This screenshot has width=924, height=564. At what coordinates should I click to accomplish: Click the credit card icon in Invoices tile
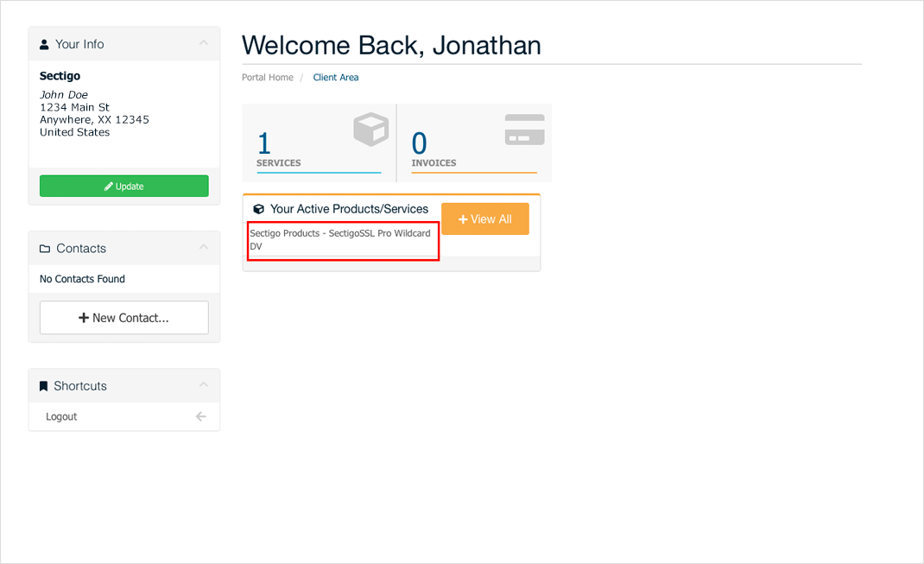pyautogui.click(x=524, y=130)
